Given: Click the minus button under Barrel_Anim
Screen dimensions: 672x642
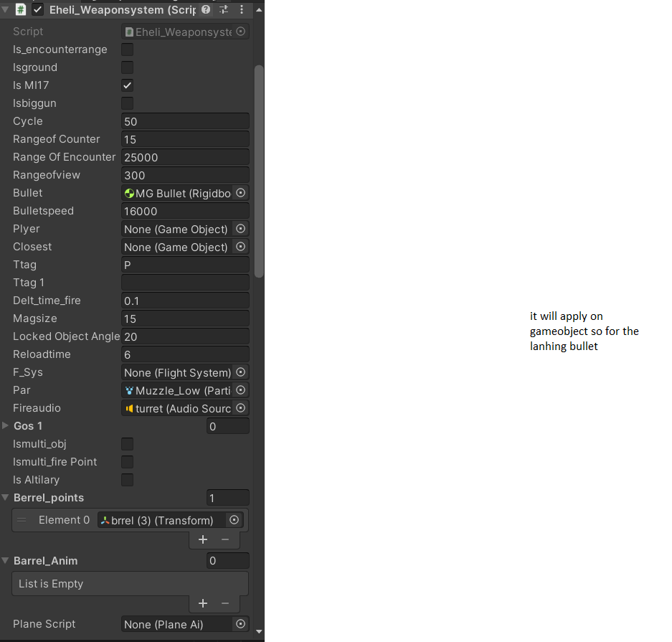Looking at the screenshot, I should pos(224,603).
